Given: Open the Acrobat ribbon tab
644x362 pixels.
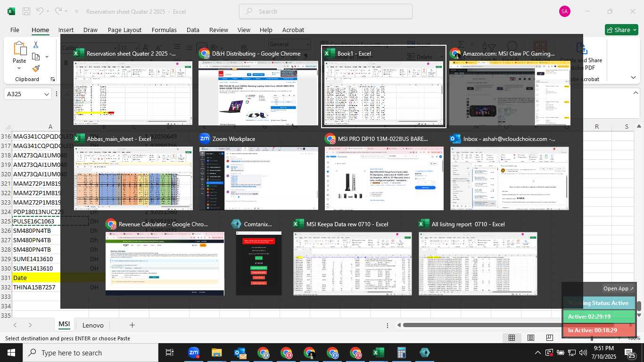Looking at the screenshot, I should (x=293, y=30).
